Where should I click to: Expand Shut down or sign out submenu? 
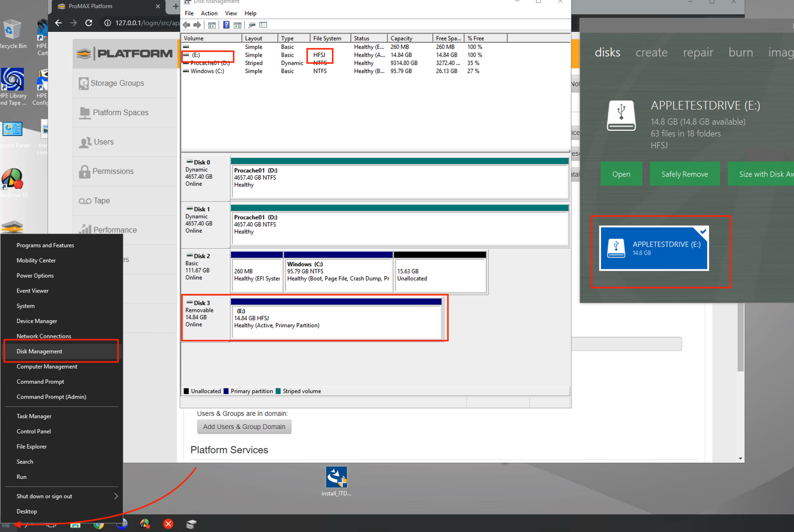116,496
